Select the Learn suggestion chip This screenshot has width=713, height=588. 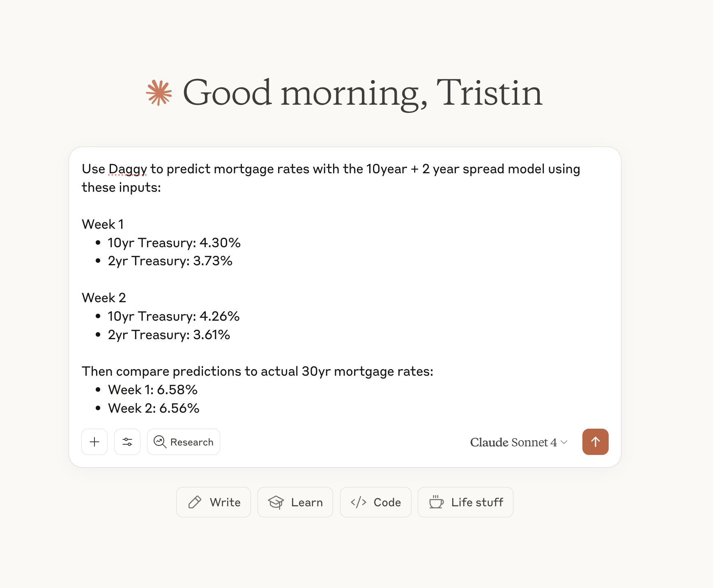click(x=295, y=502)
